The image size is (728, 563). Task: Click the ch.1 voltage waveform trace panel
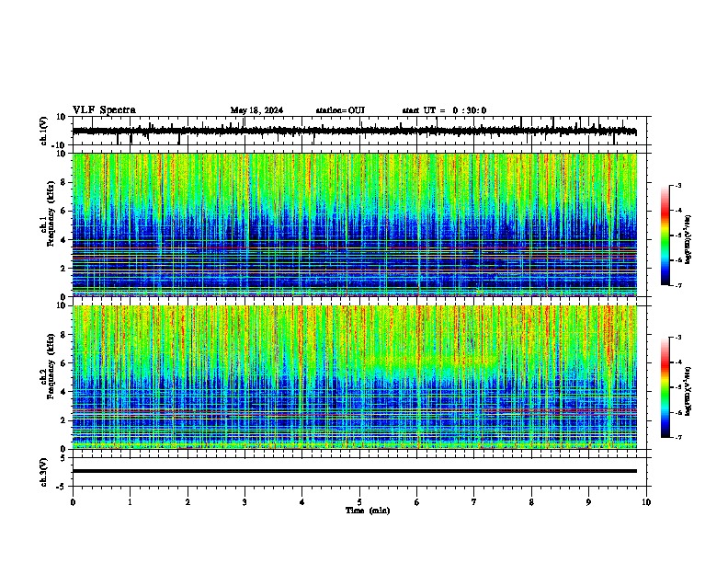coord(361,131)
